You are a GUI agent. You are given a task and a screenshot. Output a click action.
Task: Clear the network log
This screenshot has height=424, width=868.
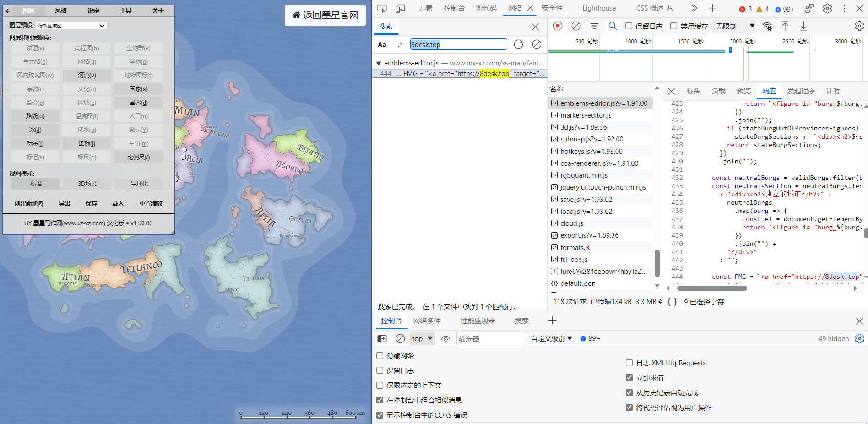click(x=576, y=26)
